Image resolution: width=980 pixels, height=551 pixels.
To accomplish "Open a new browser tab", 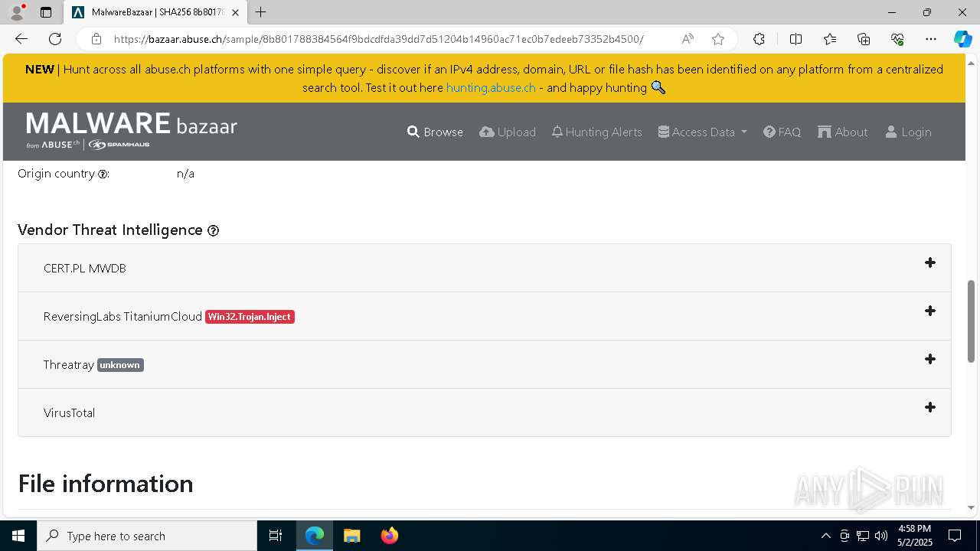I will 261,12.
